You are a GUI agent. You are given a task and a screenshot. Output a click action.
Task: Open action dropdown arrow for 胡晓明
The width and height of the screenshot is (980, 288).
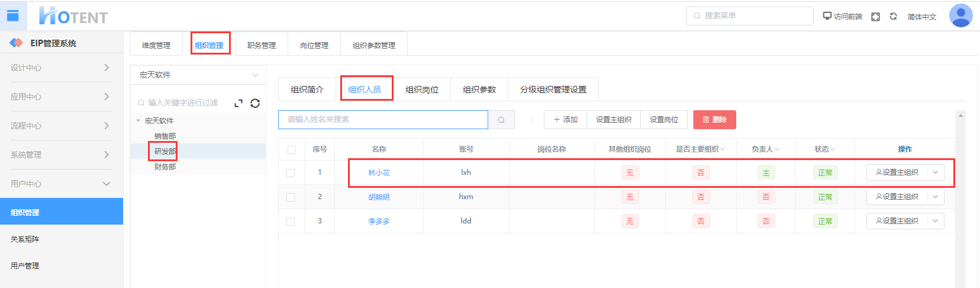936,197
